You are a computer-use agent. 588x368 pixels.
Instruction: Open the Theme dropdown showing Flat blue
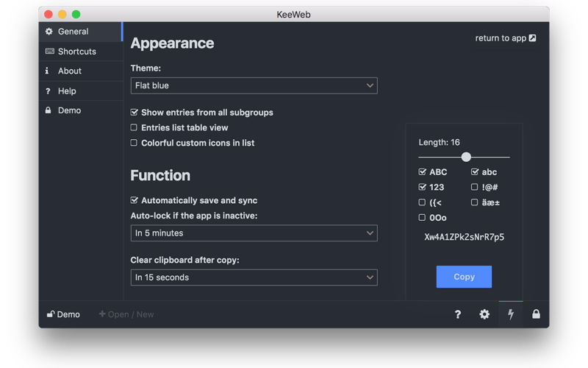(254, 85)
